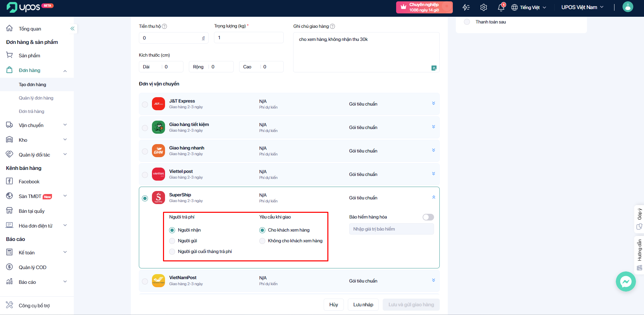
Task: Click the notification bell icon
Action: 501,7
